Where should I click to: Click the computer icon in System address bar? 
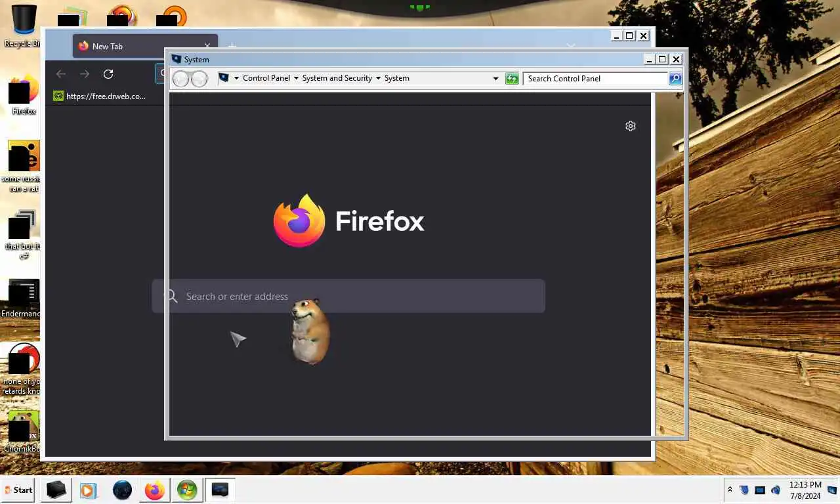pos(224,78)
